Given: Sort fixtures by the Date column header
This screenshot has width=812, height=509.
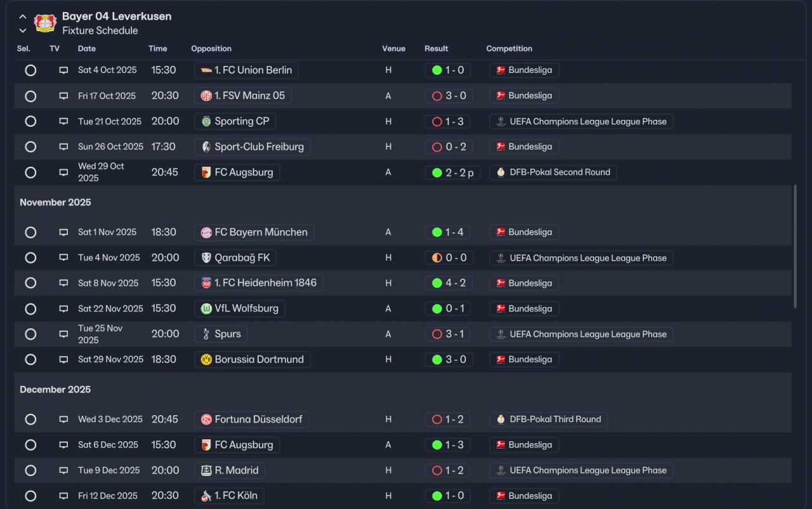Looking at the screenshot, I should coord(87,49).
